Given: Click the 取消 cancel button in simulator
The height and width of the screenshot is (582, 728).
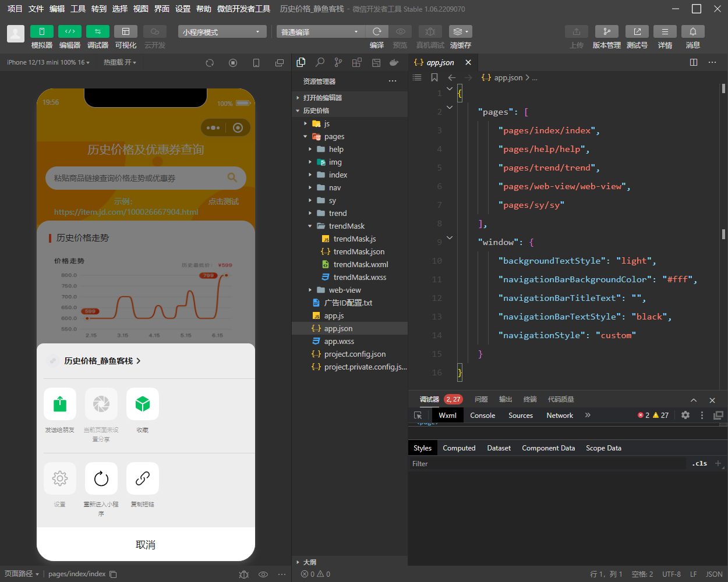Looking at the screenshot, I should [x=146, y=545].
